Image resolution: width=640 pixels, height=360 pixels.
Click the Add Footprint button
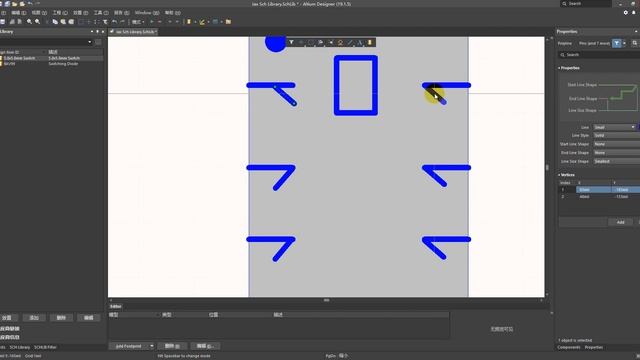pos(128,346)
